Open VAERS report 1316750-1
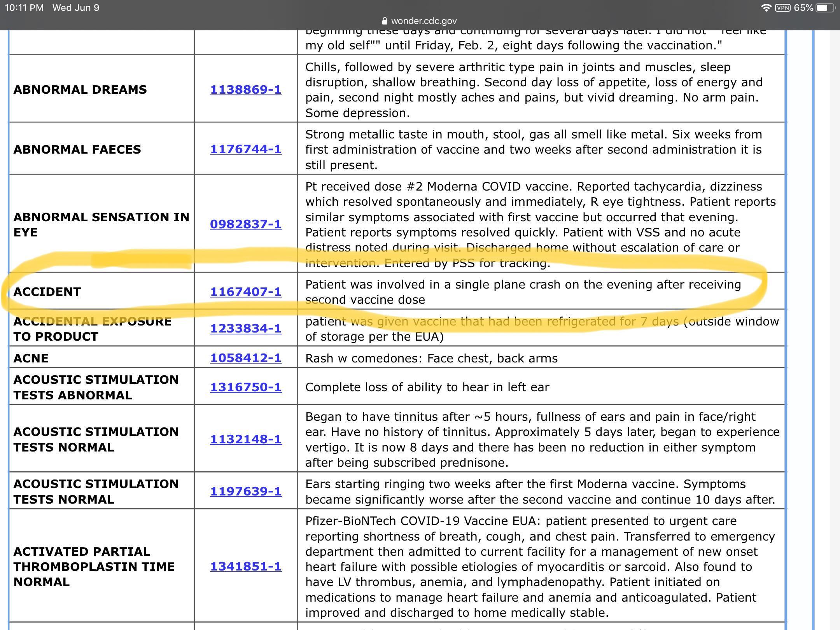This screenshot has height=630, width=840. point(246,387)
